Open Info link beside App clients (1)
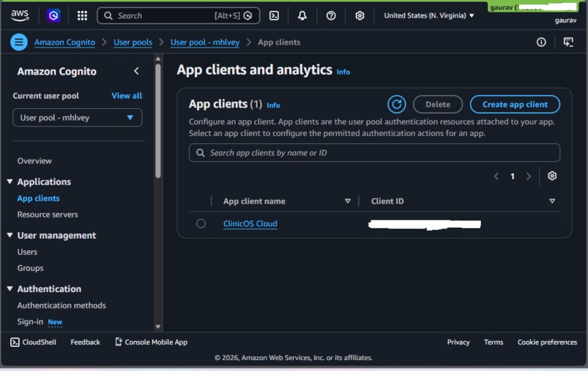The width and height of the screenshot is (588, 371). [x=273, y=105]
